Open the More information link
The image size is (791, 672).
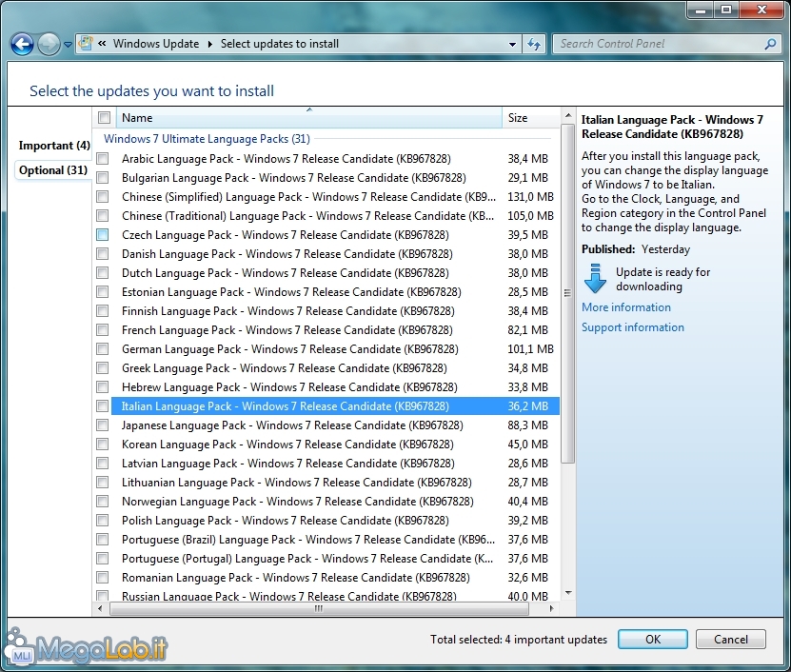tap(626, 307)
